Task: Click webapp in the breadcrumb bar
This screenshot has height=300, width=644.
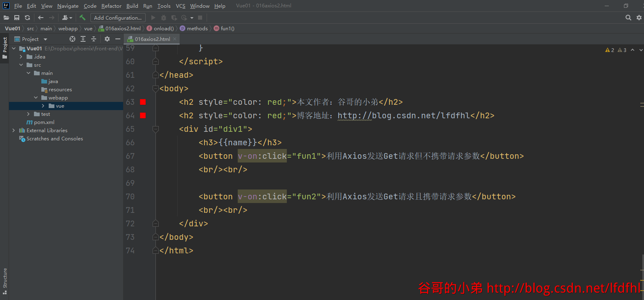Action: pyautogui.click(x=68, y=28)
